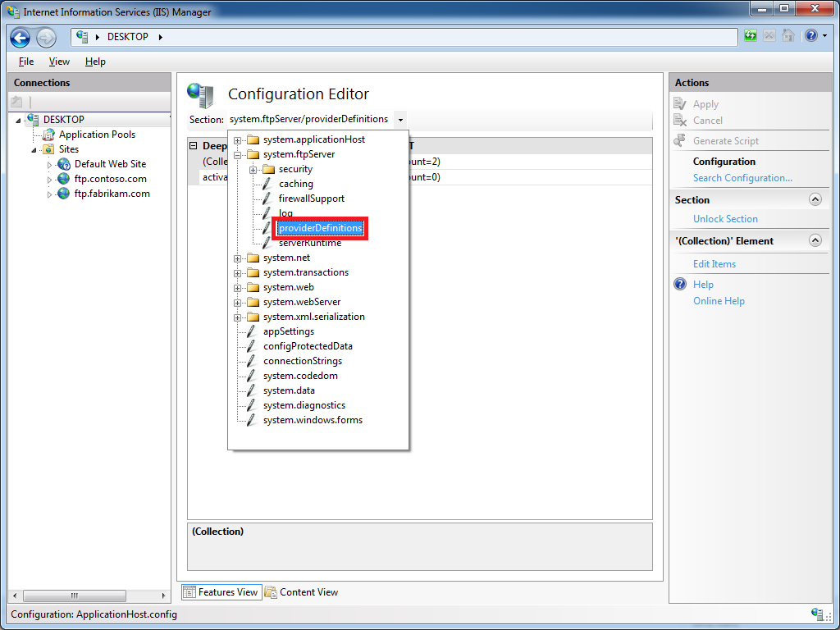Select connectionStrings in the section tree

(302, 361)
